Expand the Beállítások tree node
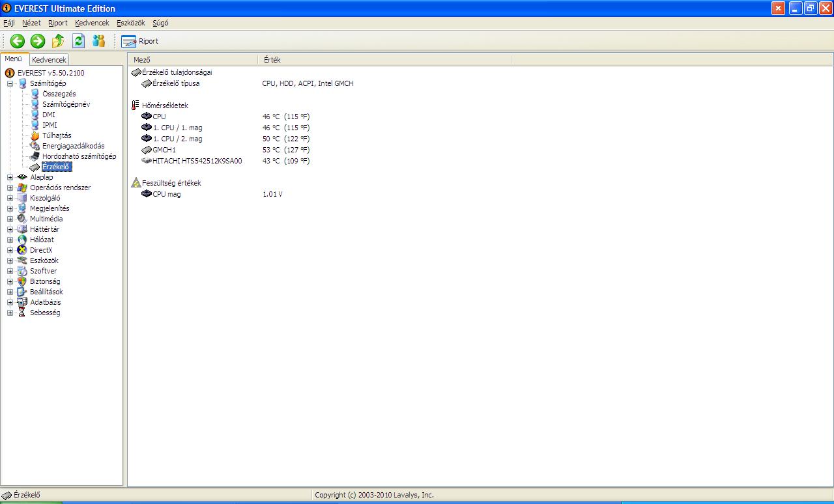The width and height of the screenshot is (834, 504). click(x=10, y=292)
